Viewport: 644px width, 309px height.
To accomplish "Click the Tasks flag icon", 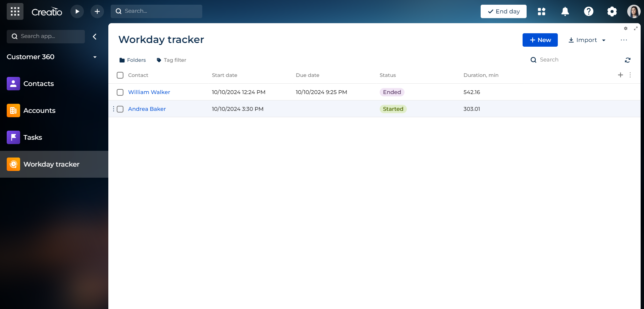I will coord(13,137).
